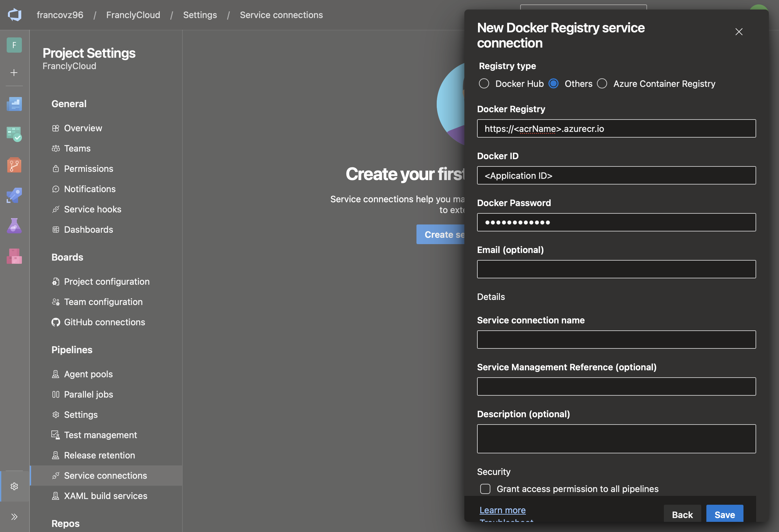Close the new service connection panel
Screen dimensions: 779x532
[739, 32]
